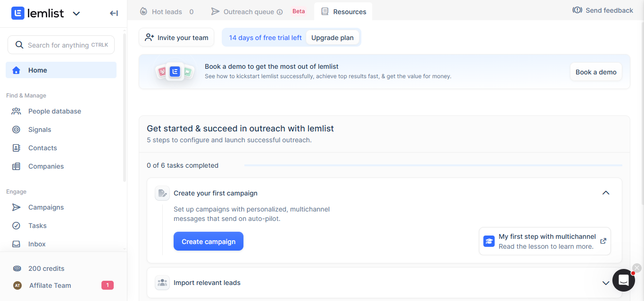Click the Create campaign button
644x301 pixels.
point(209,241)
